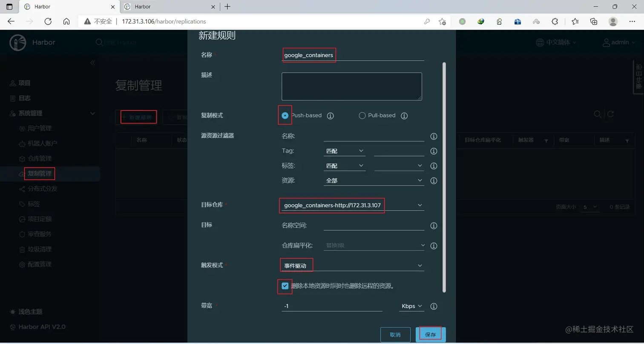Open Tag 匹配 mode dropdown
Viewport: 644px width, 344px height.
pyautogui.click(x=345, y=151)
